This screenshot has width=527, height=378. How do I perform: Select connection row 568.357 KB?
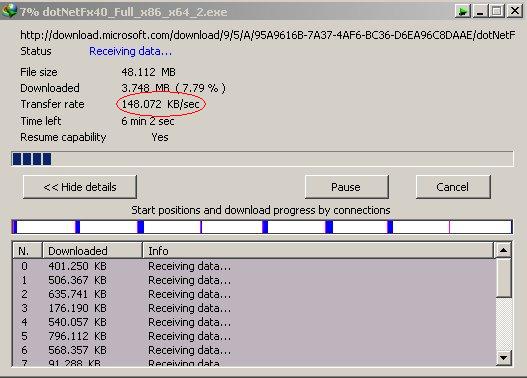coord(254,350)
